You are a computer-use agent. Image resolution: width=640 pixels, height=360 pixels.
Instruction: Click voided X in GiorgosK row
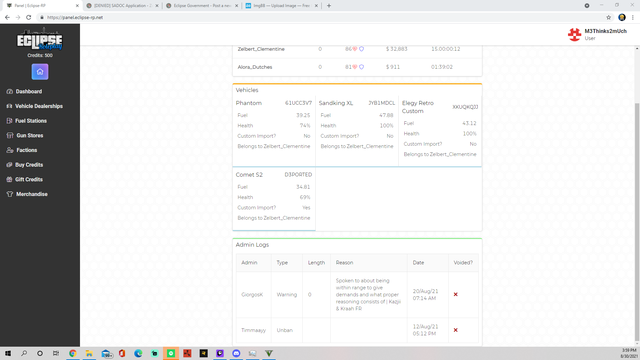coord(456,294)
